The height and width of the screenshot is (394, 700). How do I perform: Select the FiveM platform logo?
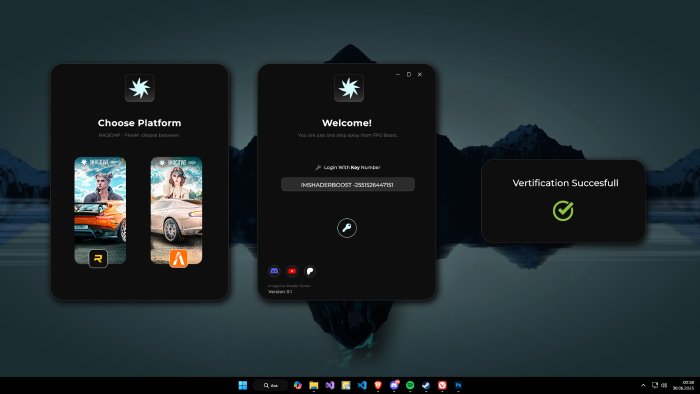click(x=179, y=258)
